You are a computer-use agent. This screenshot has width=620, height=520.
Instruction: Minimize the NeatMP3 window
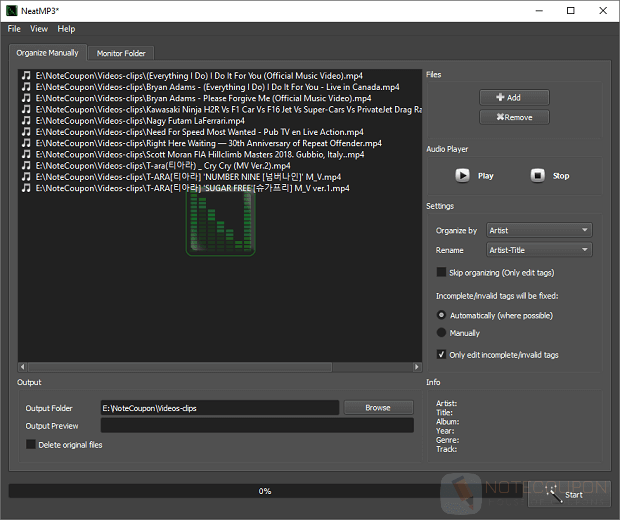coord(539,11)
